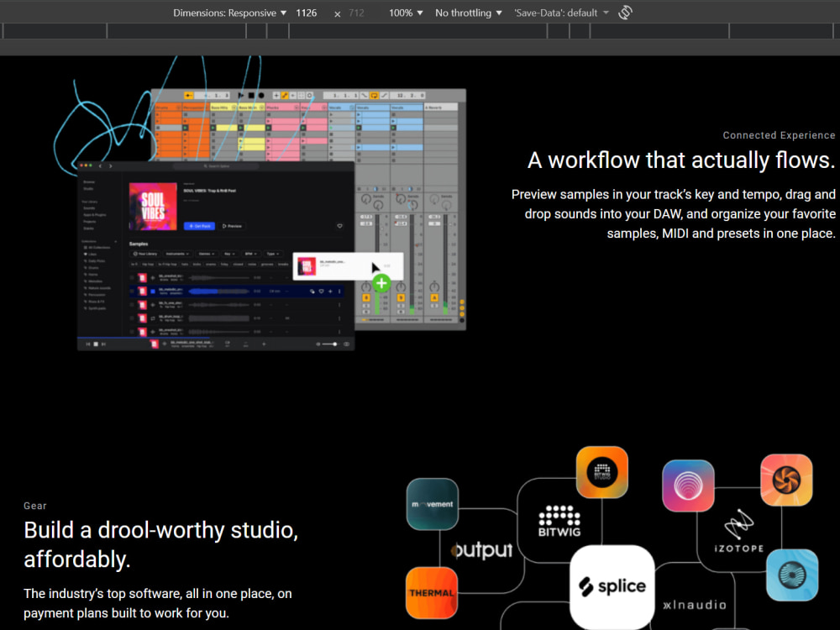
Task: Click the record circle in the DAW toolbar
Action: coord(261,96)
